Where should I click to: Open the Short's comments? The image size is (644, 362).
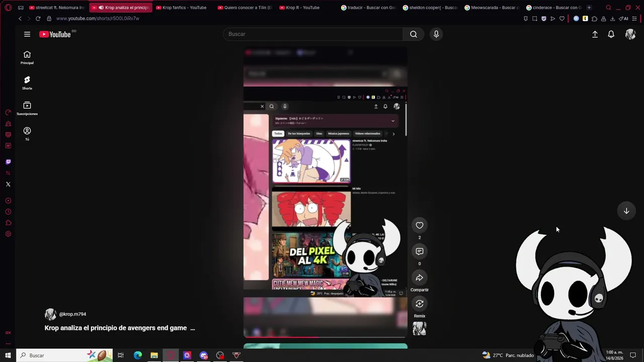(420, 251)
